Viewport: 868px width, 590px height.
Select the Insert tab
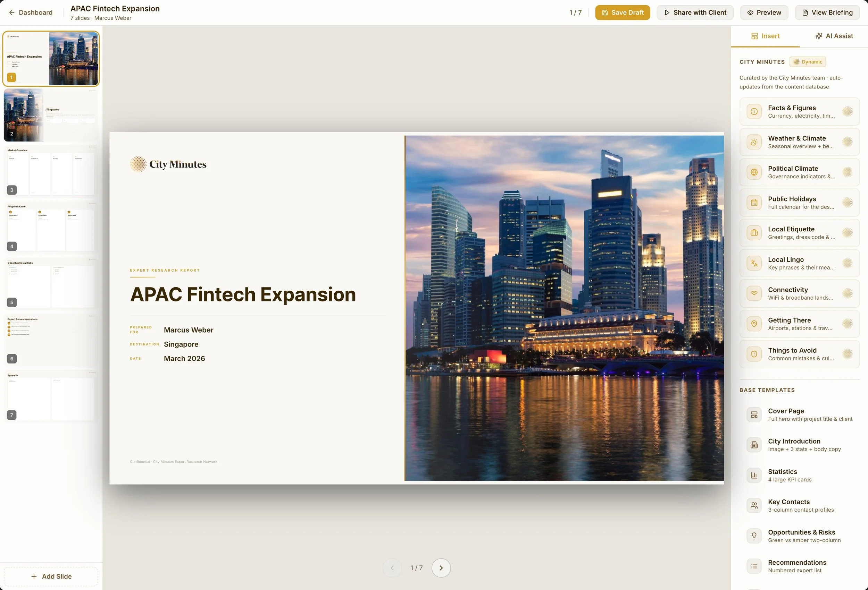[765, 36]
